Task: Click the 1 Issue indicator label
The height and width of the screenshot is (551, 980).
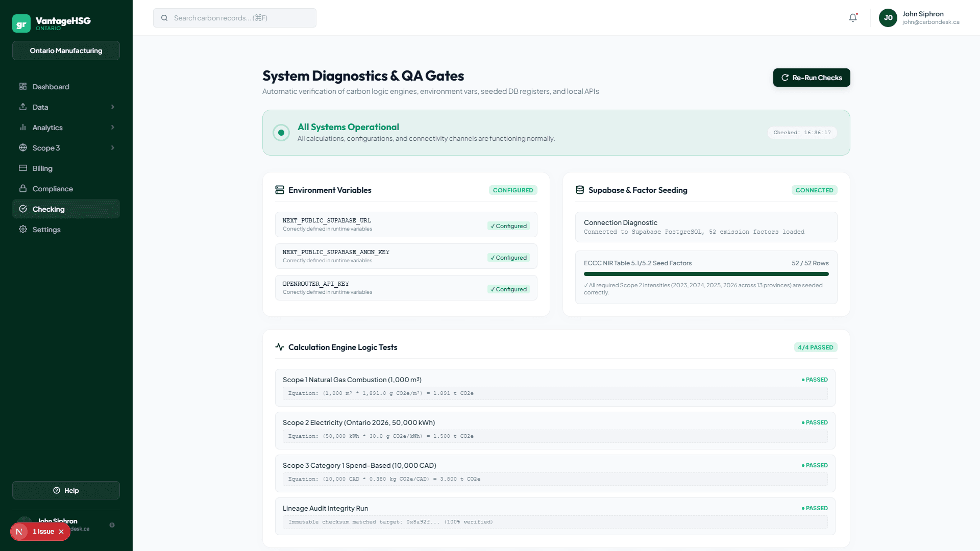Action: point(43,532)
